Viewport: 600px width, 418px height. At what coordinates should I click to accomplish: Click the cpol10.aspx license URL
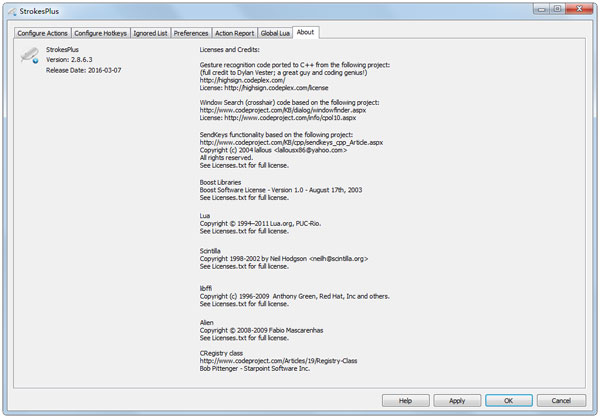click(278, 118)
